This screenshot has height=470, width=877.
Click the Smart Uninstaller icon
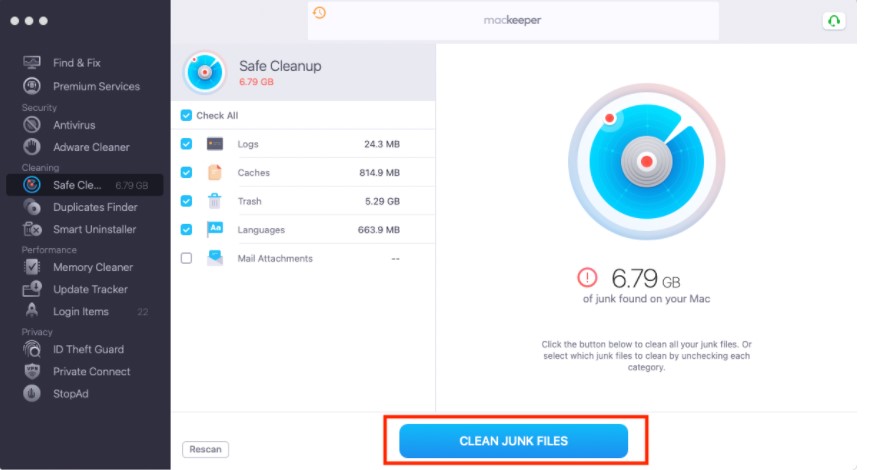tap(32, 229)
